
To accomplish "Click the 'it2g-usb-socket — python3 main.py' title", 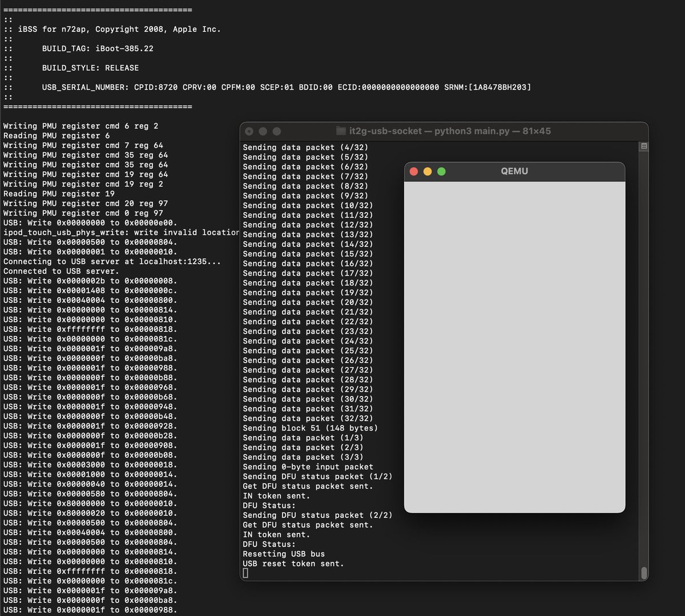I will pos(450,131).
